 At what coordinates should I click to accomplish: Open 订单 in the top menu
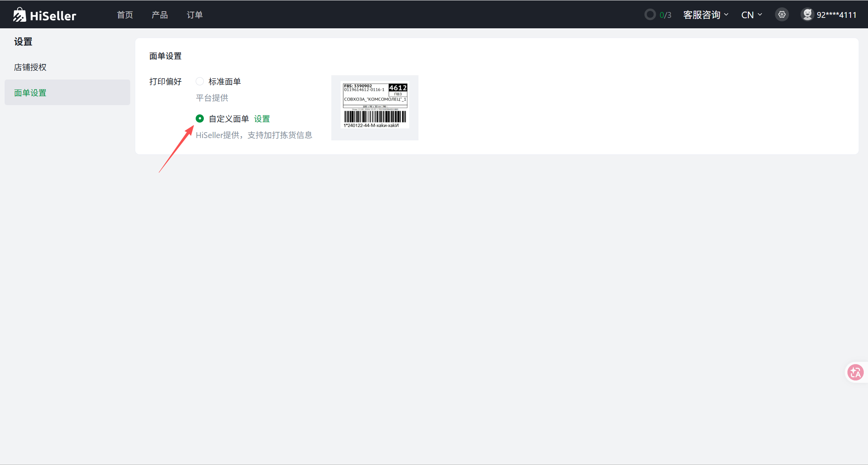point(195,15)
